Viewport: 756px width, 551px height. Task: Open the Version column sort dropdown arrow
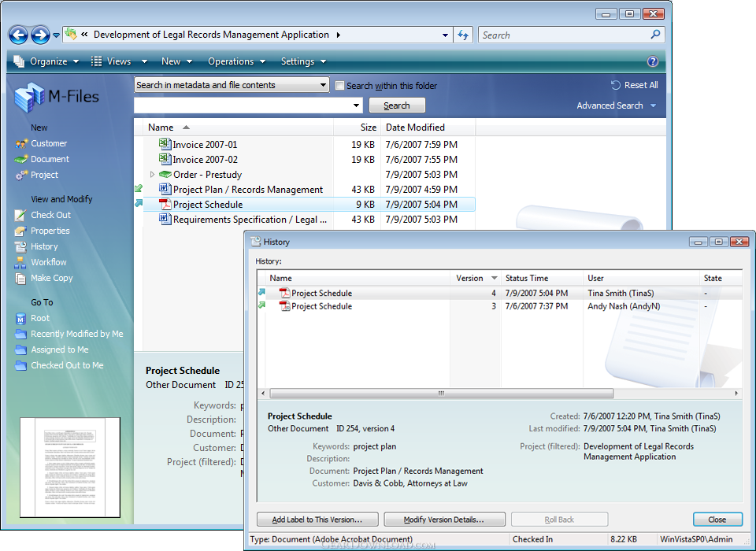tap(495, 278)
